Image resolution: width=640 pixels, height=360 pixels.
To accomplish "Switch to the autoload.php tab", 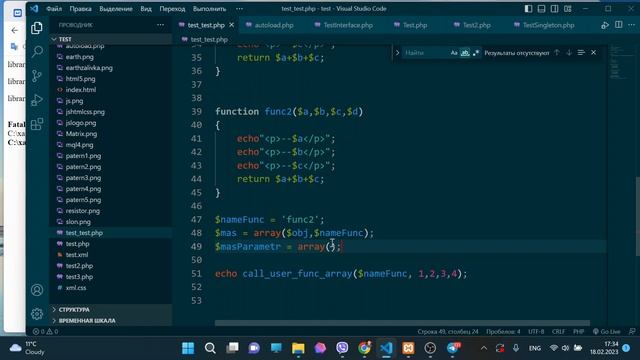I will pos(273,25).
